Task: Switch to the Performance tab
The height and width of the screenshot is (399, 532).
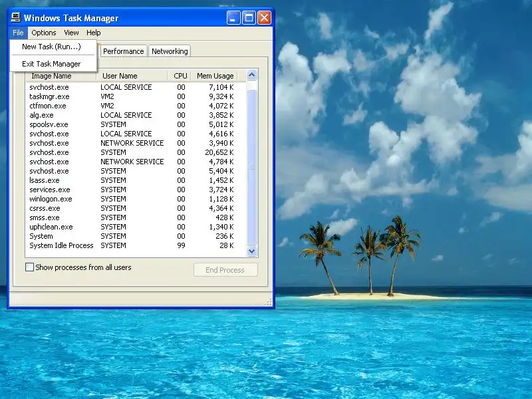Action: [x=124, y=51]
